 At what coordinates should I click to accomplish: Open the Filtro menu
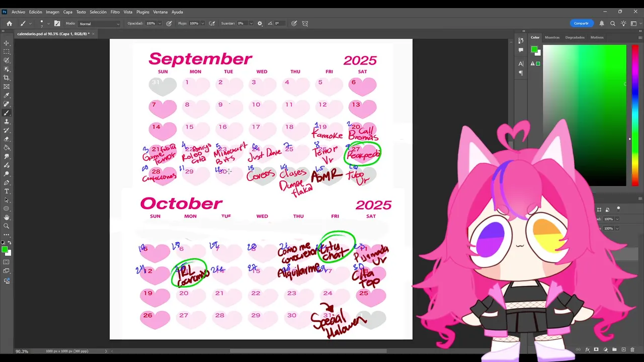point(115,12)
